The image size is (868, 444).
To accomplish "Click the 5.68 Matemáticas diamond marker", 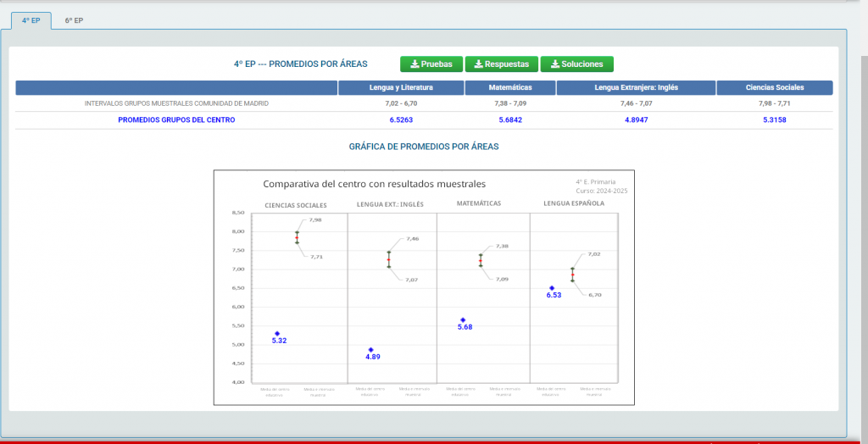I will [x=464, y=320].
